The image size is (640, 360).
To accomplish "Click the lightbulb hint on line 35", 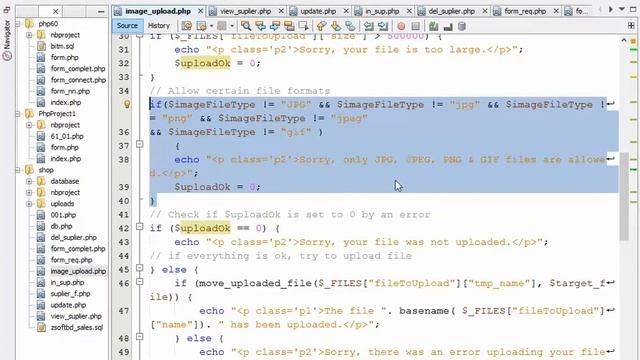I will coord(127,104).
